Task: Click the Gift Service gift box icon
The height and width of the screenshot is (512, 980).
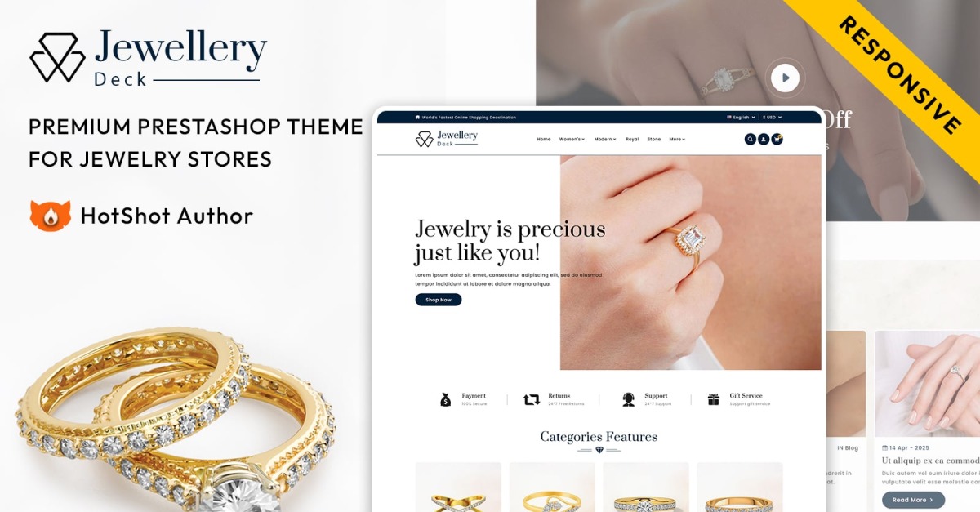Action: [x=714, y=399]
